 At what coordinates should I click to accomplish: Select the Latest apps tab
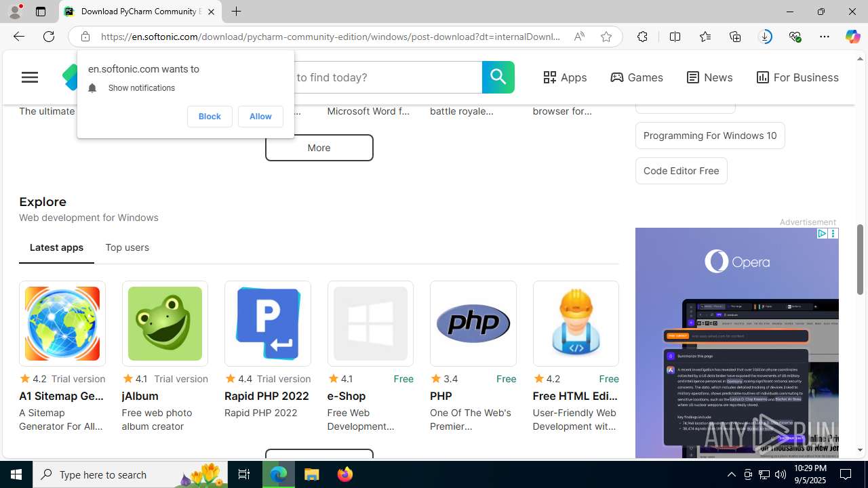[x=56, y=247]
